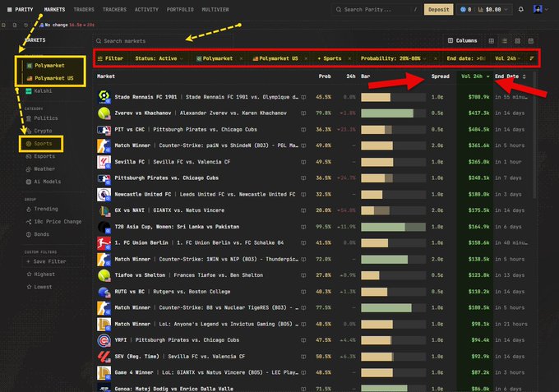Open the Status: Active dropdown
The image size is (559, 392).
click(x=159, y=58)
